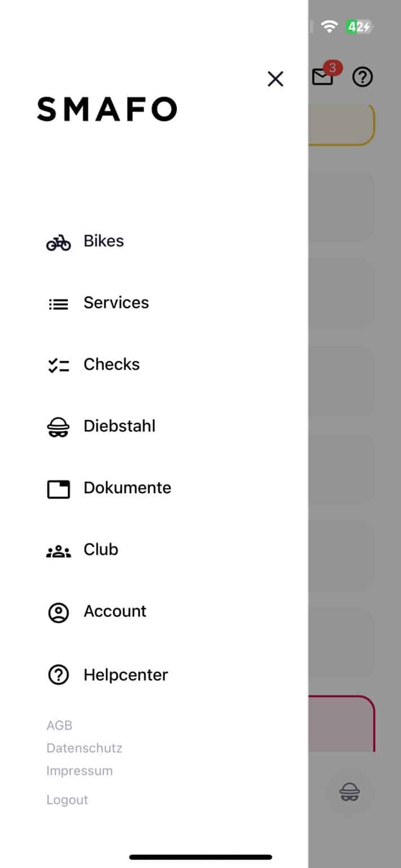Tap the floating thief button at bottom right
The width and height of the screenshot is (401, 868).
[x=350, y=792]
